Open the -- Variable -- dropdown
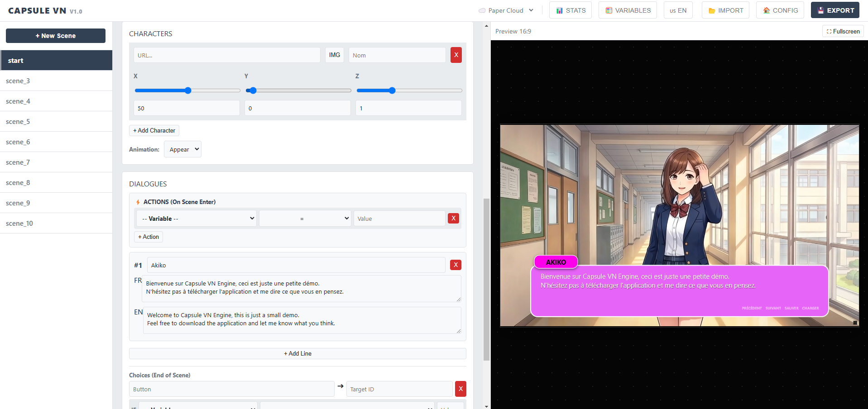 (x=197, y=219)
